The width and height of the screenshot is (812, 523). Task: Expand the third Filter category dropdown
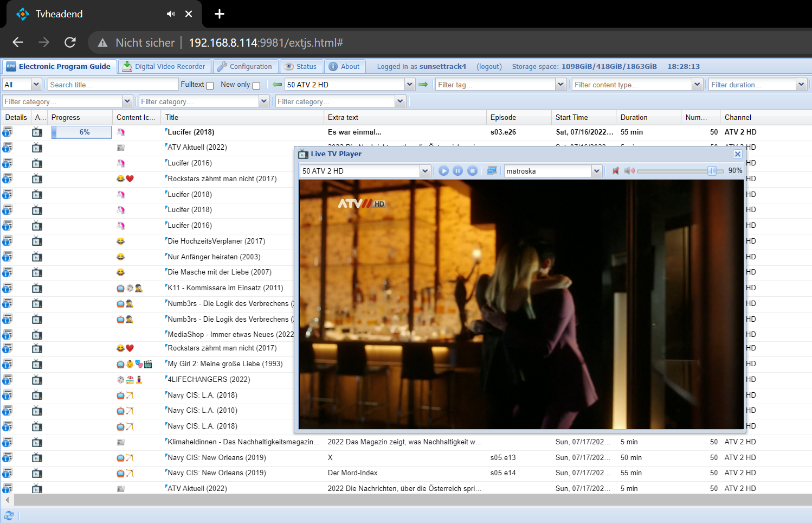(400, 101)
